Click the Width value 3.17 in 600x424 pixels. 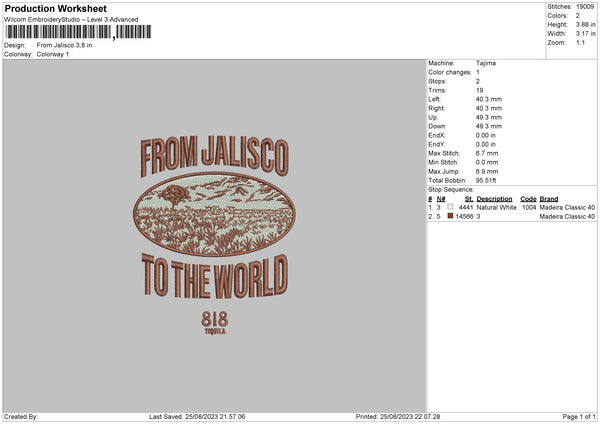pos(585,34)
